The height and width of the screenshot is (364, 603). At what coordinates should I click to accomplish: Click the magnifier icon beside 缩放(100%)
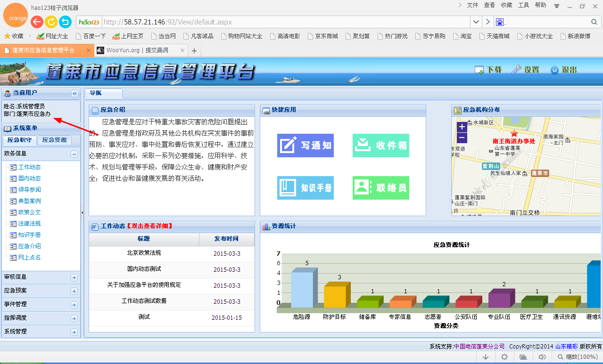561,357
